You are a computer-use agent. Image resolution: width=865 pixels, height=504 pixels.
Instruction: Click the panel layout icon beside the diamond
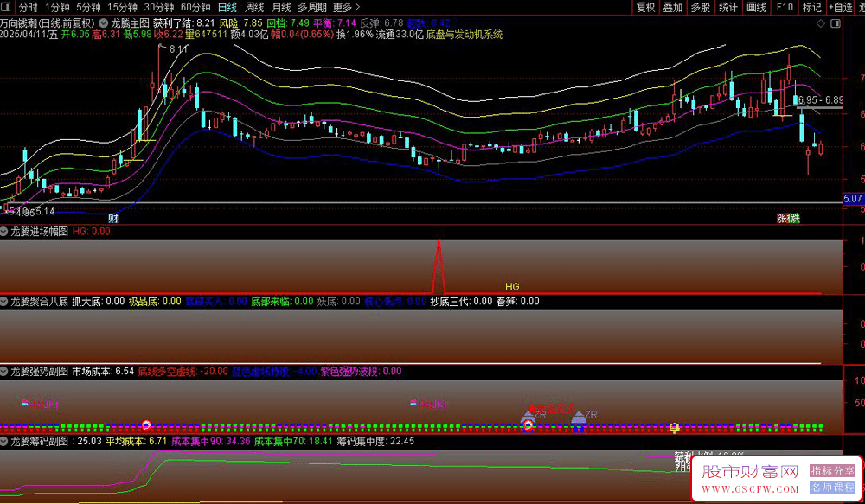click(x=837, y=23)
